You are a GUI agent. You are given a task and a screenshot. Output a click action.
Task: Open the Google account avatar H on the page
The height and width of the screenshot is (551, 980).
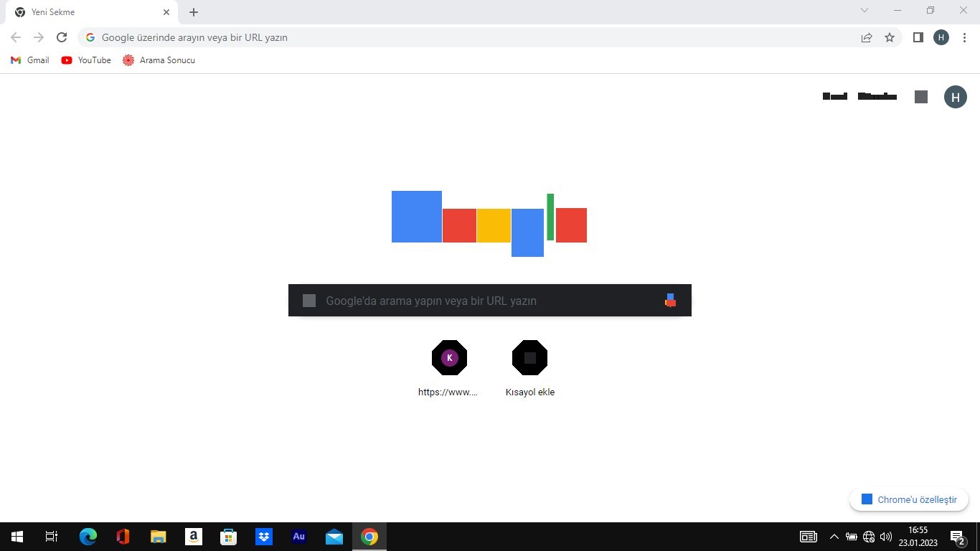(x=956, y=97)
